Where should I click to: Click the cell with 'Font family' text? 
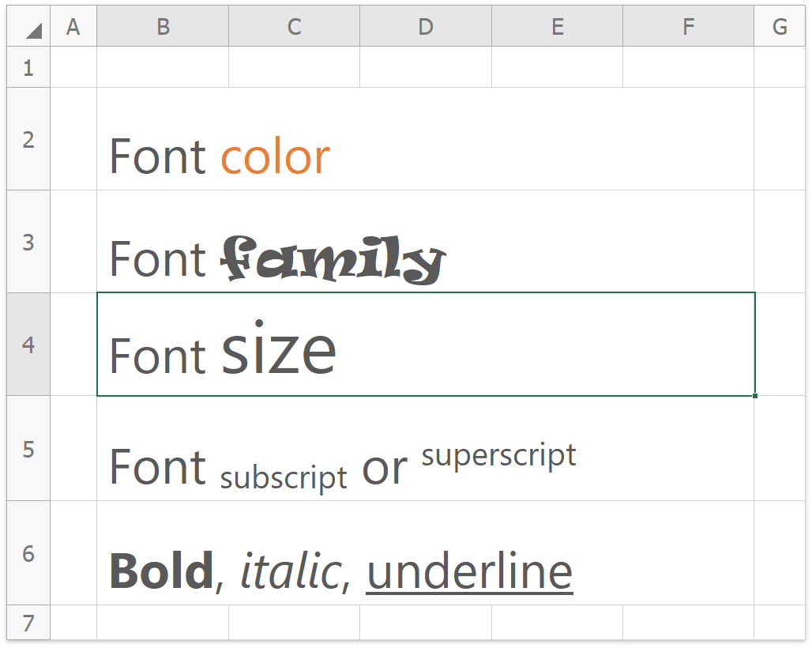tap(276, 259)
